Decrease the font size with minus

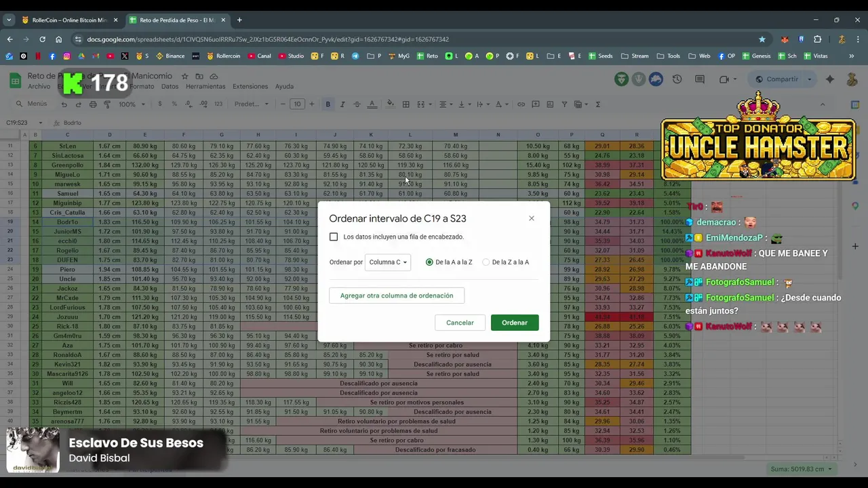coord(283,104)
